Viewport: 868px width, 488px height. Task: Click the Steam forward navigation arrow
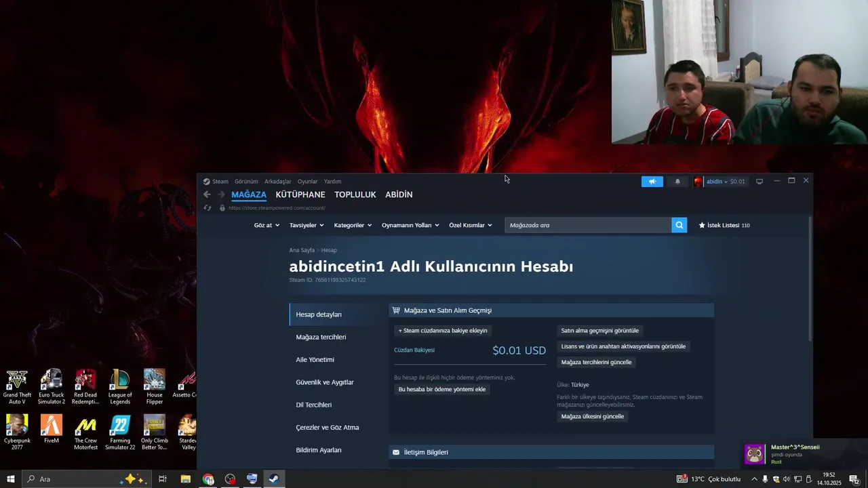221,195
